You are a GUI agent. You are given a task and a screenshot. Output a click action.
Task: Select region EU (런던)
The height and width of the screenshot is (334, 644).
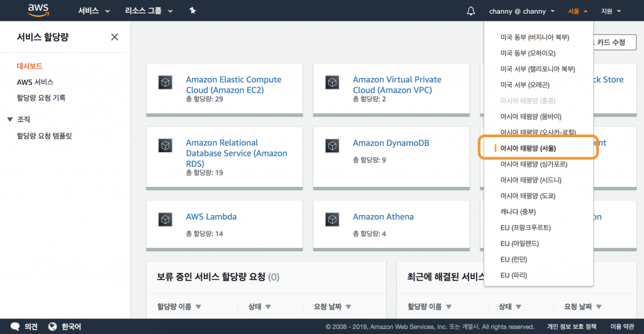(514, 260)
